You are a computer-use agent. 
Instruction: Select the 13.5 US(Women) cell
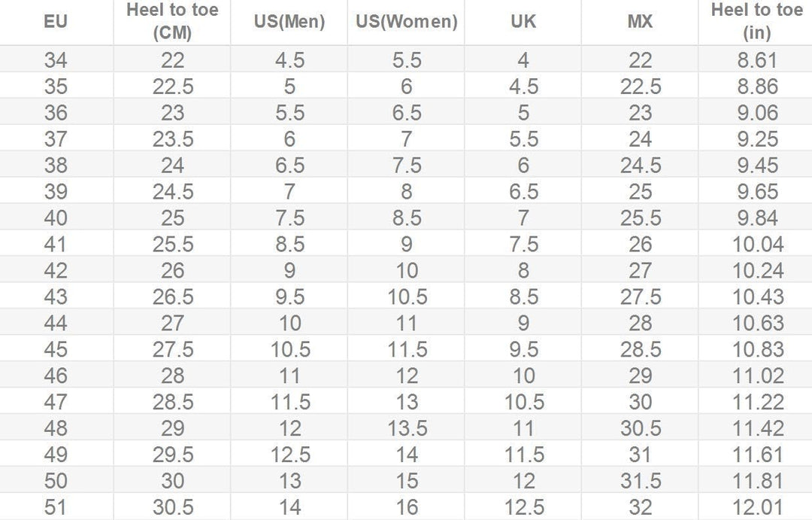point(407,428)
